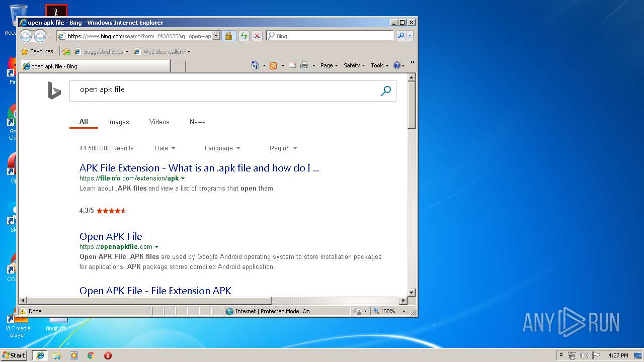Viewport: 644px width, 362px height.
Task: Click the Windows Start button
Action: (14, 355)
